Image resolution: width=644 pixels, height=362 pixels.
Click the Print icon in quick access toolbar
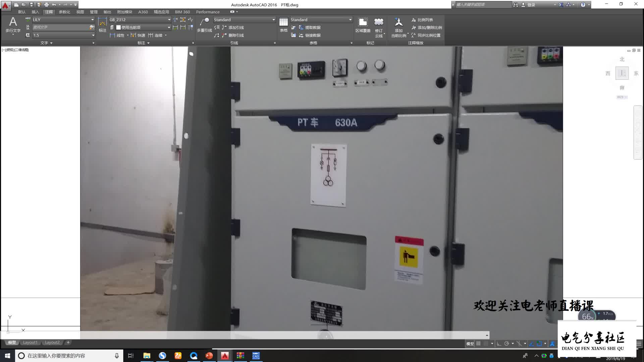click(x=46, y=5)
